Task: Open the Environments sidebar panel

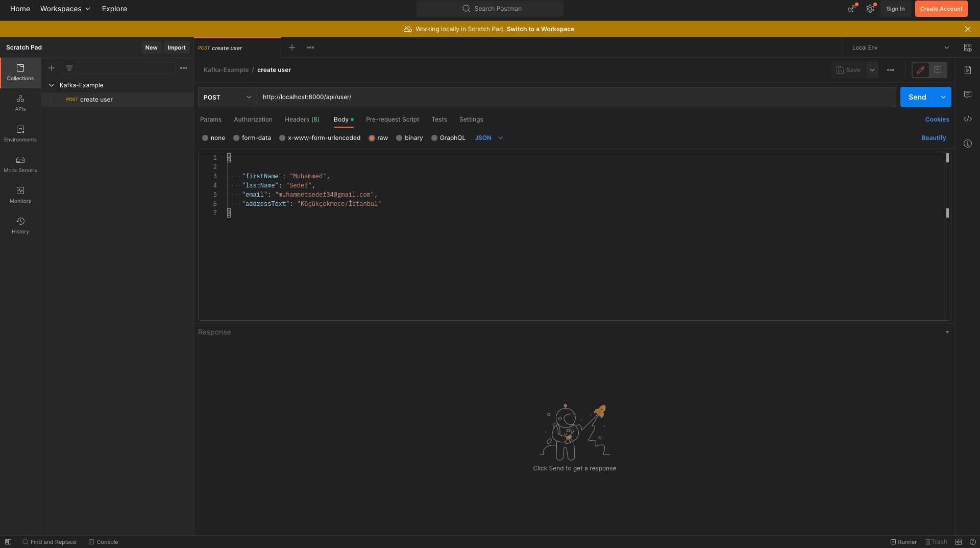Action: click(20, 134)
